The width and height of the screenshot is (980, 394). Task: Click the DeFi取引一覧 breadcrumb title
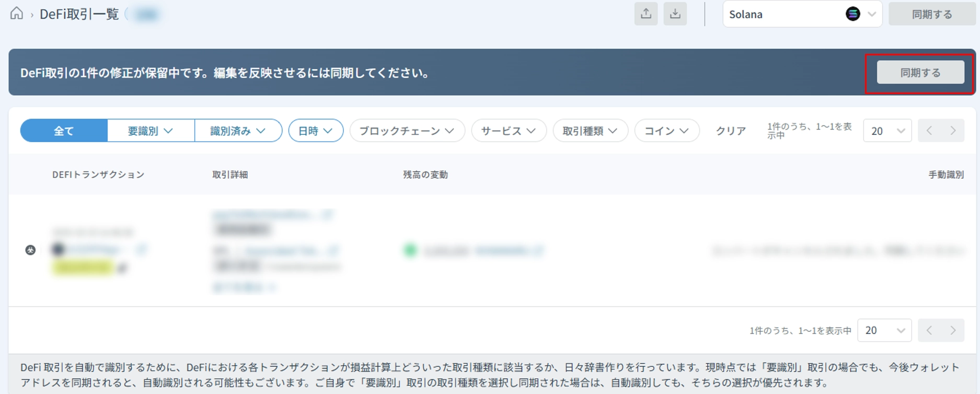(x=79, y=14)
